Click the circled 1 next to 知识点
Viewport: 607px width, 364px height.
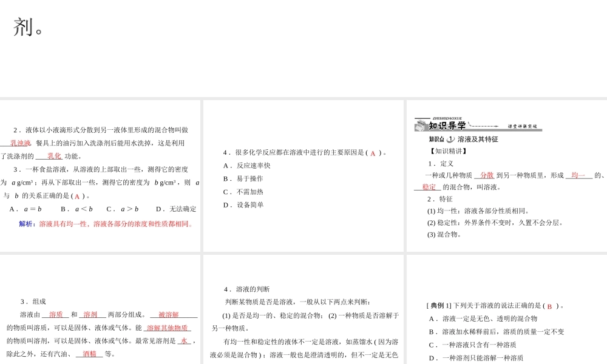pyautogui.click(x=450, y=140)
